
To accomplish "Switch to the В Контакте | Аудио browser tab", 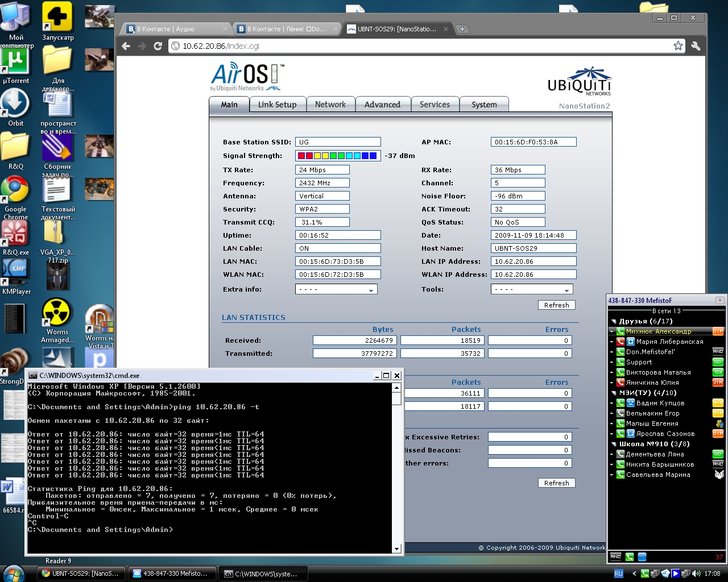I will point(176,29).
